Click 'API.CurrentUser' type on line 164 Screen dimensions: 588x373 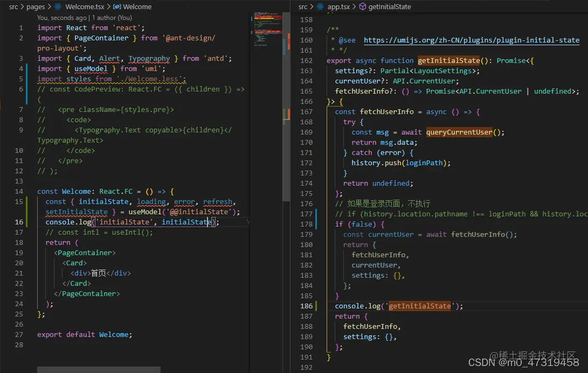[x=424, y=81]
